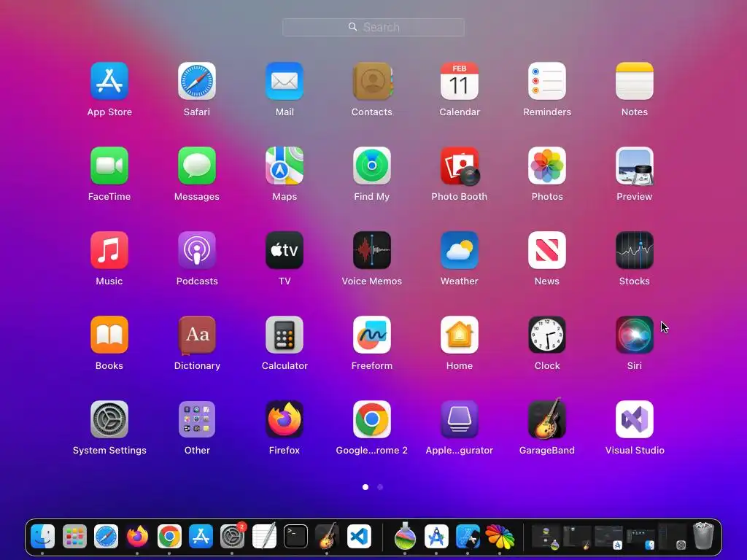747x560 pixels.
Task: Open the colorful pinwheel app in Dock
Action: pos(500,537)
